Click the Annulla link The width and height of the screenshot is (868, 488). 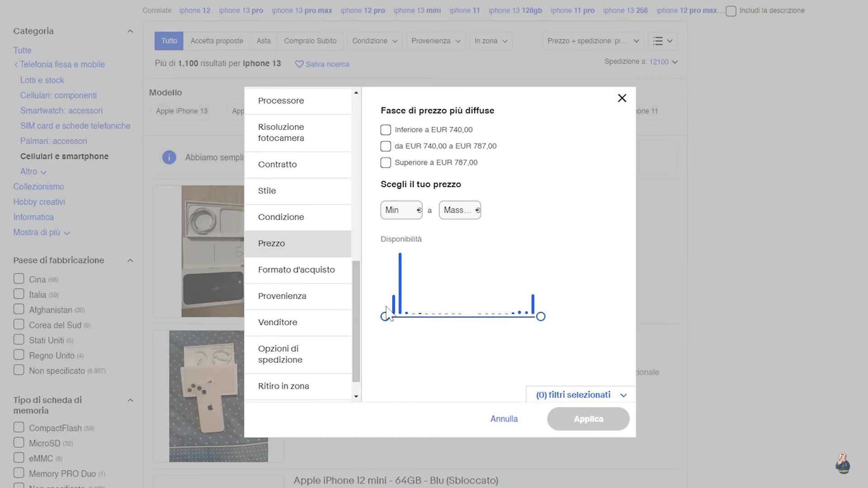click(x=504, y=419)
